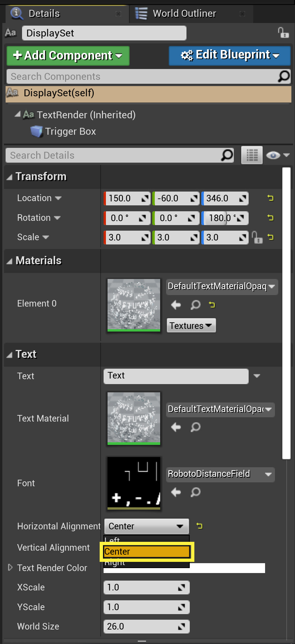Click the Edit Blueprint button
Screen dimensions: 295x644
click(x=230, y=56)
